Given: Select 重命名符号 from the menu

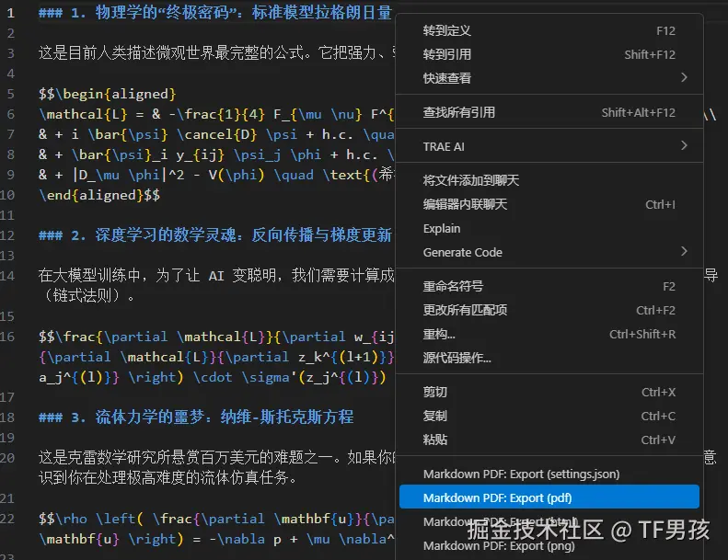Looking at the screenshot, I should 549,286.
